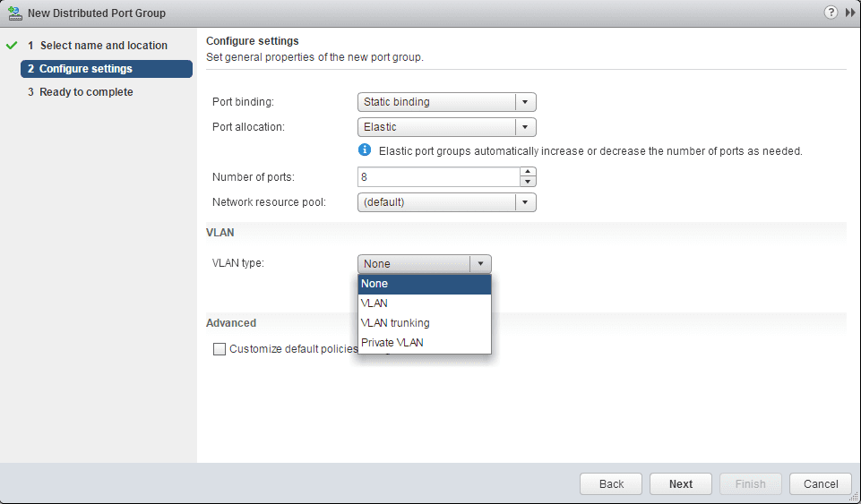Click the distributed port group title icon
The height and width of the screenshot is (504, 861).
tap(14, 13)
